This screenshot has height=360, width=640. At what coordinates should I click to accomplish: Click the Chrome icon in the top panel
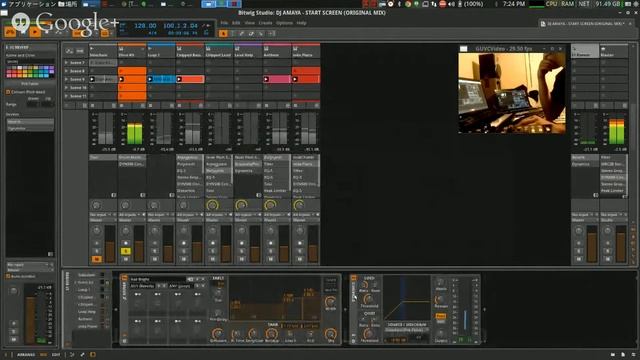(x=408, y=4)
